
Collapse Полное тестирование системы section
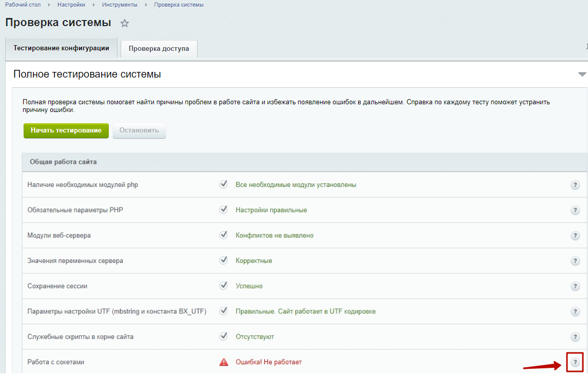[x=582, y=74]
